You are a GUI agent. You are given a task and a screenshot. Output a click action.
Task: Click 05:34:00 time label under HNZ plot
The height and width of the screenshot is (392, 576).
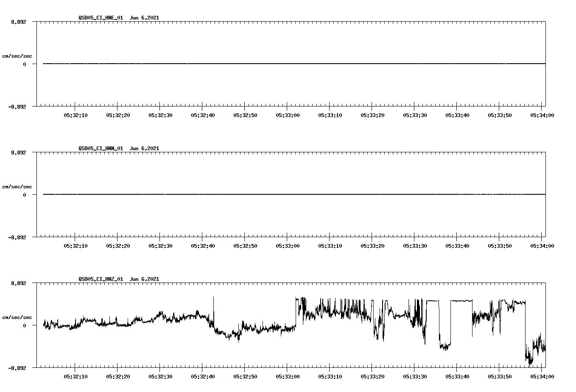542,376
